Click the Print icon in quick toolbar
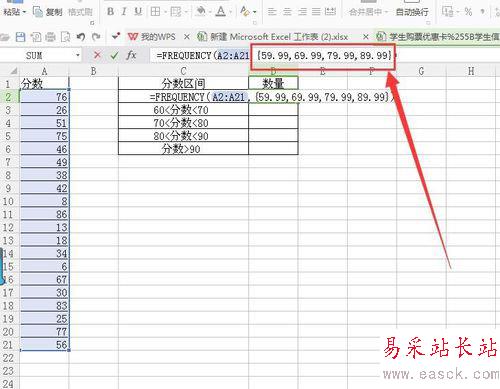Viewport: 500px width, 389px height. (50, 37)
